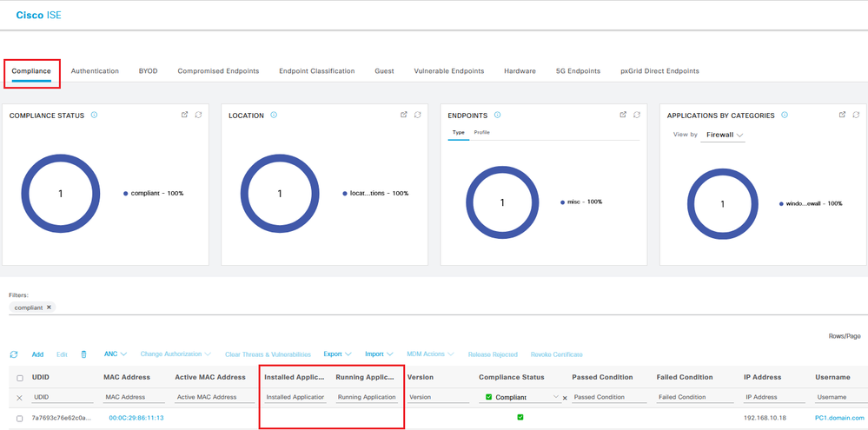Open the MDM Actions dropdown
Image resolution: width=868 pixels, height=430 pixels.
(431, 354)
